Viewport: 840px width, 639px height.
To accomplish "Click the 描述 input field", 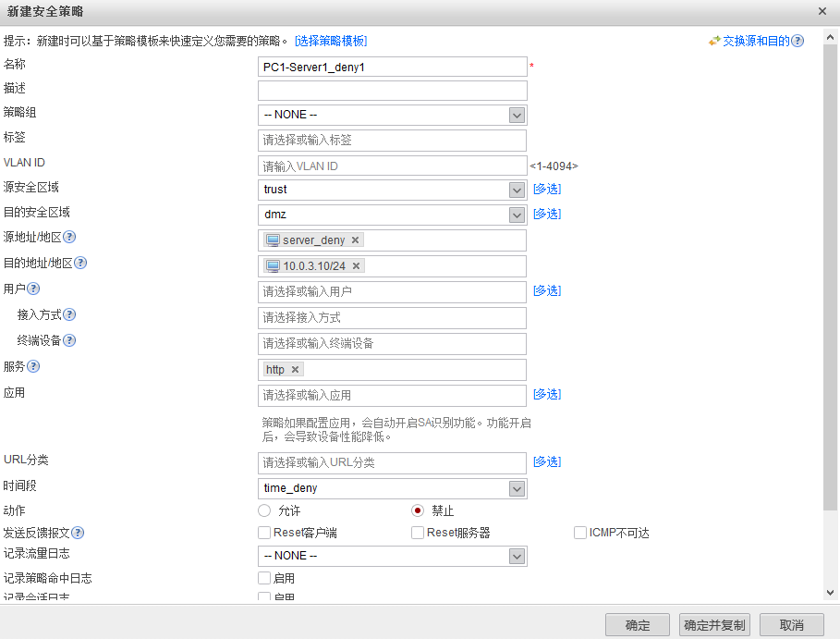I will click(x=392, y=91).
